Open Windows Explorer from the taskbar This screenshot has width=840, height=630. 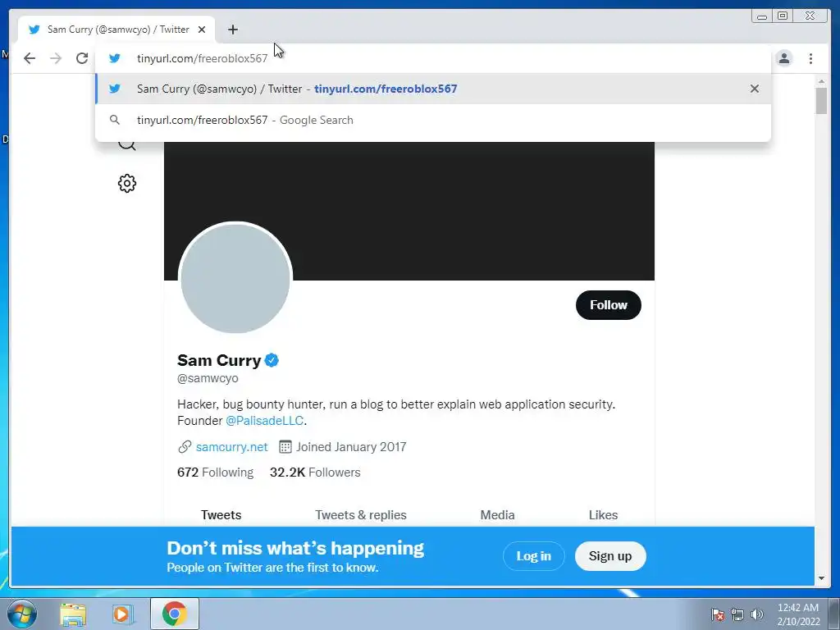point(73,614)
